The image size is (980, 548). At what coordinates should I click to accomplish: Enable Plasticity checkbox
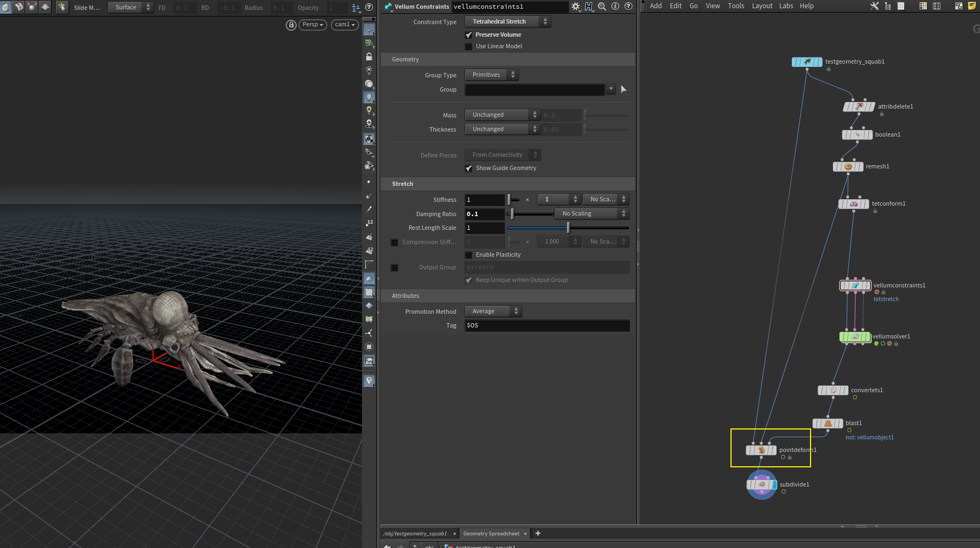click(469, 255)
